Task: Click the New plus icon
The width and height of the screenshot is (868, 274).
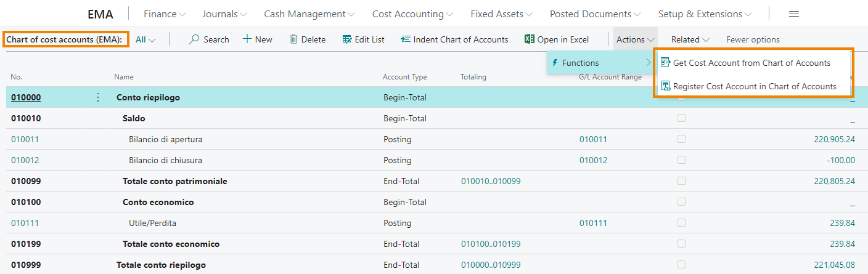Action: tap(247, 39)
